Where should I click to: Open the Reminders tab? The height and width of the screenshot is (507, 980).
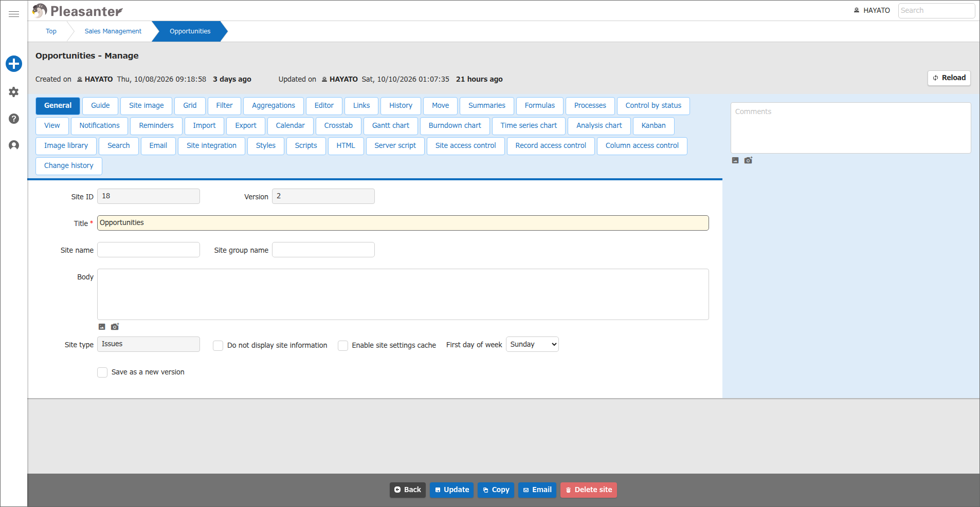(x=156, y=126)
